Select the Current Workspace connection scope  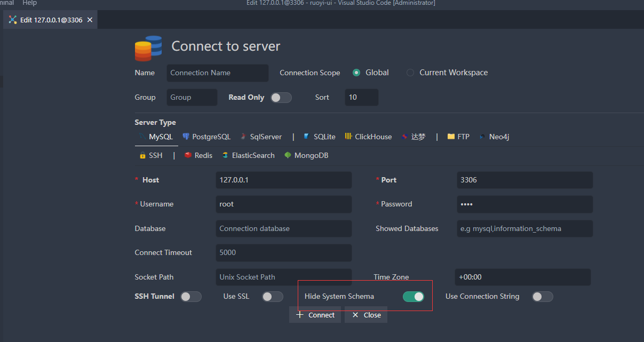pyautogui.click(x=410, y=73)
